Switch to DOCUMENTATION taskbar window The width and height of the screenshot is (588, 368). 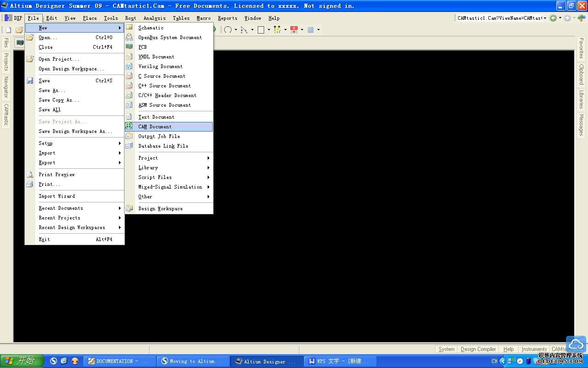point(121,361)
